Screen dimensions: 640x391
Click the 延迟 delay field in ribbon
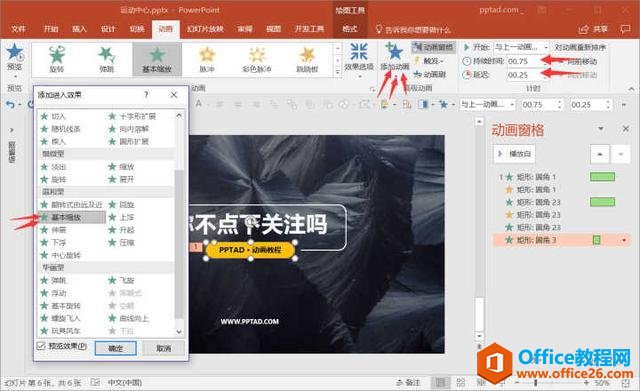tap(525, 75)
